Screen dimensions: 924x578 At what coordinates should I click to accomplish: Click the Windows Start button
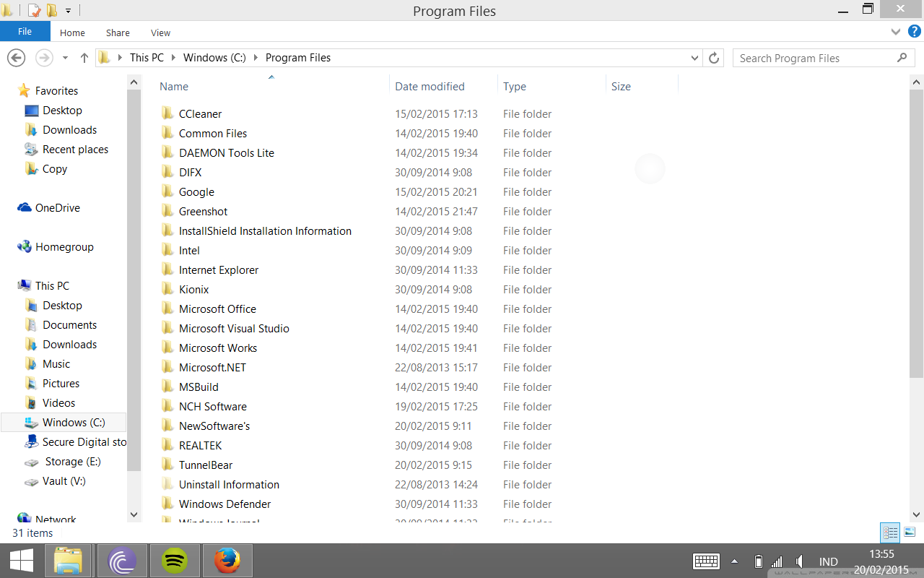(21, 561)
